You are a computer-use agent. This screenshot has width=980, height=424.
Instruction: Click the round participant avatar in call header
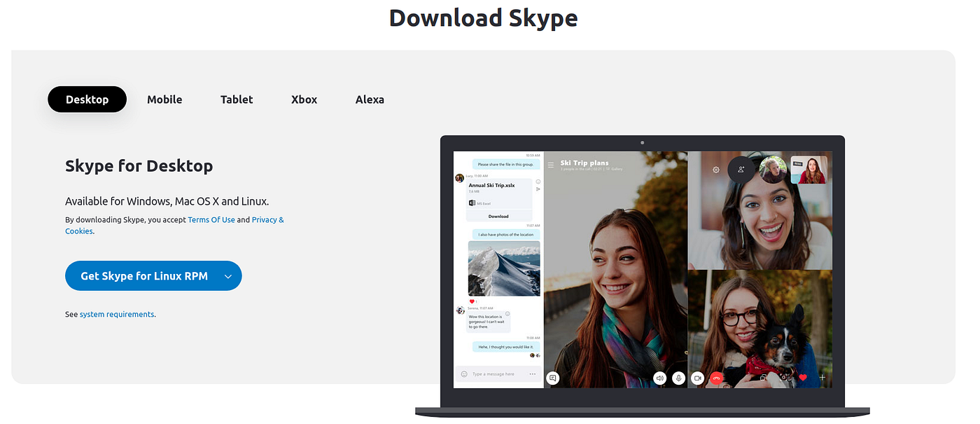click(x=773, y=170)
